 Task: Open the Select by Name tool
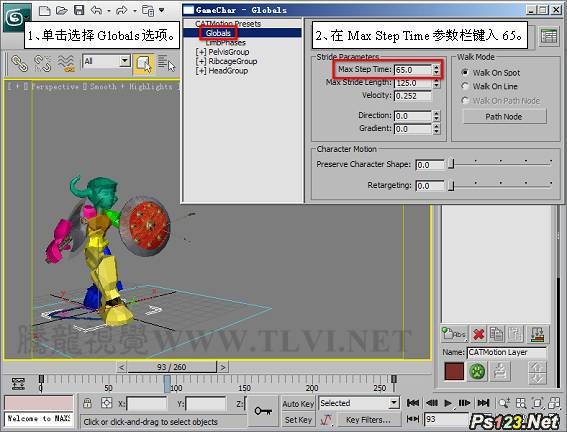point(166,64)
